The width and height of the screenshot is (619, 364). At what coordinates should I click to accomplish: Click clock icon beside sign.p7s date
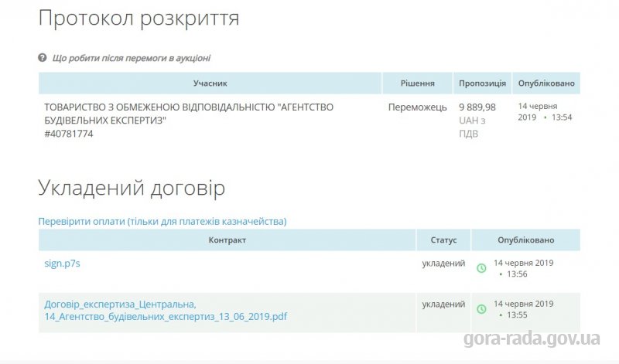click(481, 268)
